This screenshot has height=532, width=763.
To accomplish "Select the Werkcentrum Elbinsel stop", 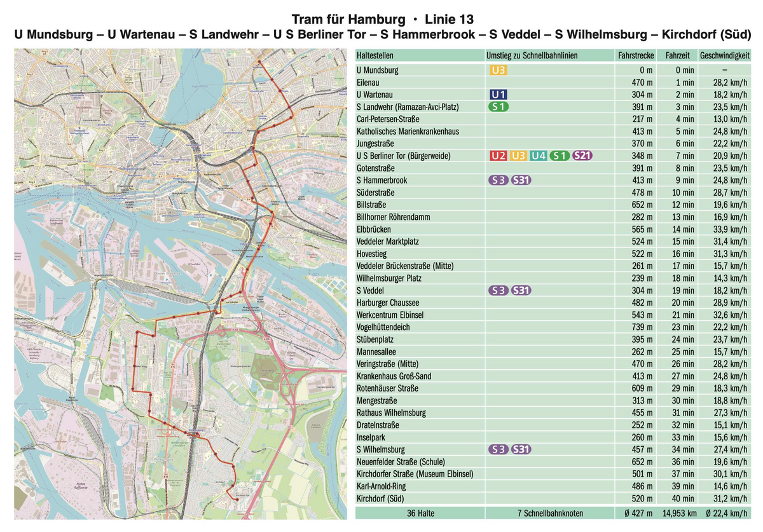I will pos(390,315).
